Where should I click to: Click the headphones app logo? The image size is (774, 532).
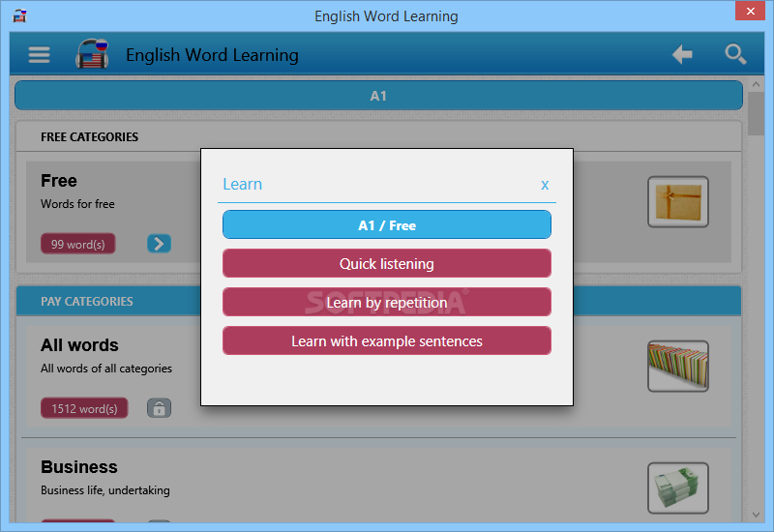92,53
